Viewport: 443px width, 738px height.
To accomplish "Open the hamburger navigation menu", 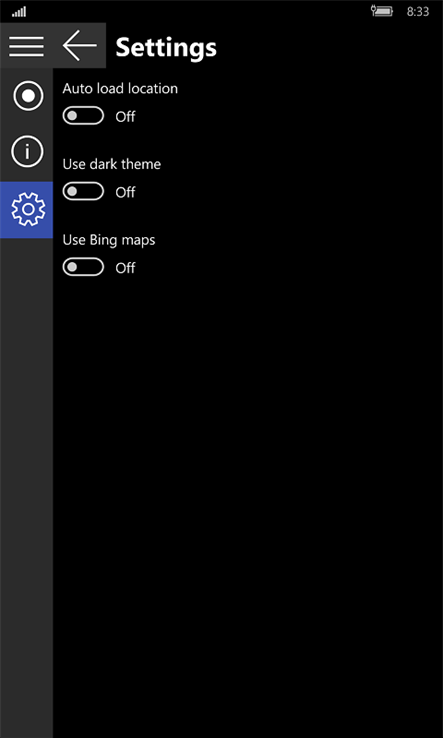I will coord(26,46).
